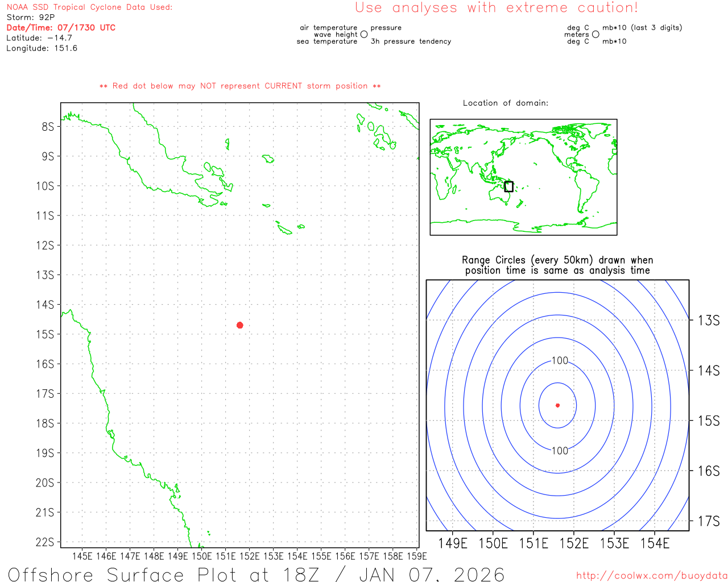Screen dimensions: 728x582
Task: Click the 'Date/Time: 07/1730 UTC' text
Action: (61, 28)
